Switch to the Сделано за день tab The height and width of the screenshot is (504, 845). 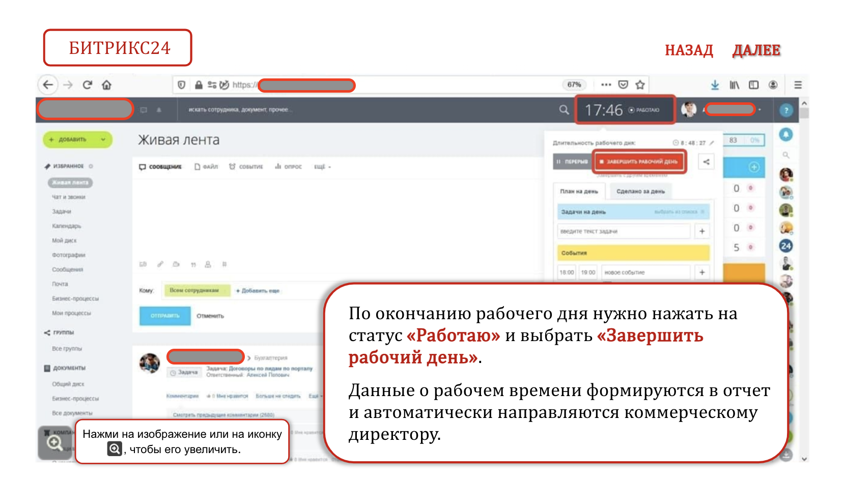(x=640, y=191)
